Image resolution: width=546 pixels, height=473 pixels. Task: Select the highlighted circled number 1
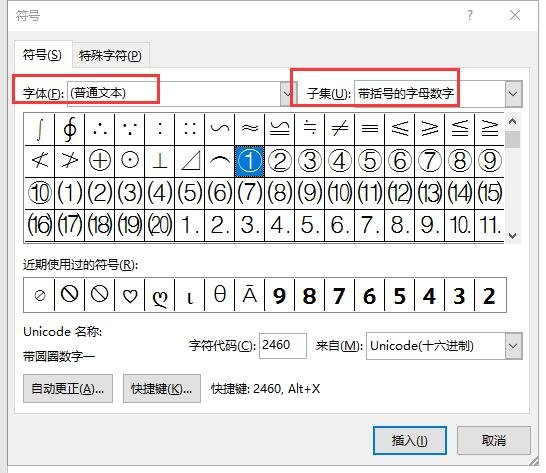[250, 161]
